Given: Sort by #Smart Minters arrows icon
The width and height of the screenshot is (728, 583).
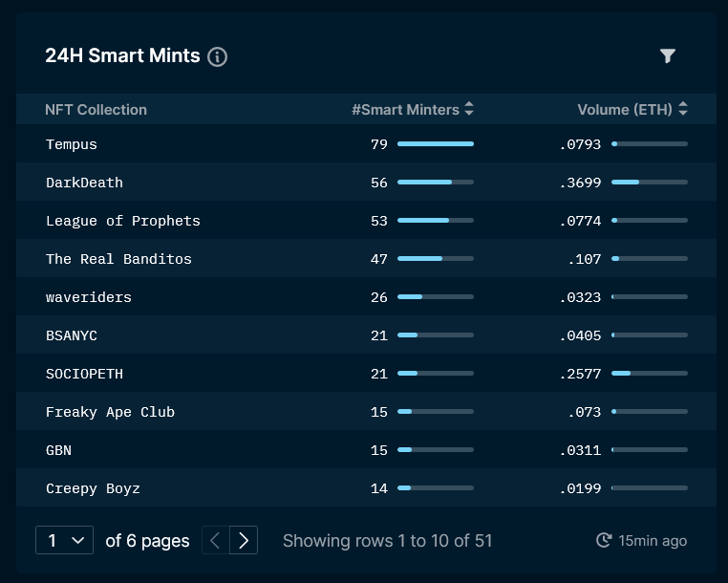Looking at the screenshot, I should coord(469,109).
